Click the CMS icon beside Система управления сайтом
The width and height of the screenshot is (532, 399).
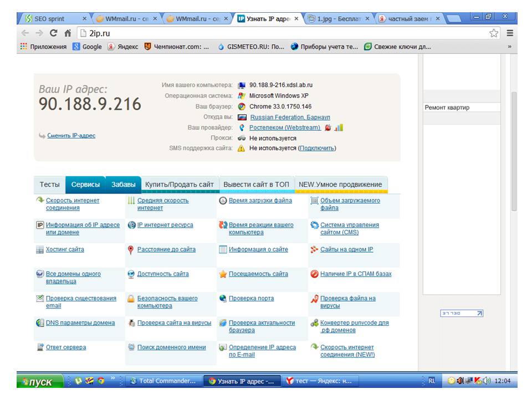pyautogui.click(x=315, y=225)
